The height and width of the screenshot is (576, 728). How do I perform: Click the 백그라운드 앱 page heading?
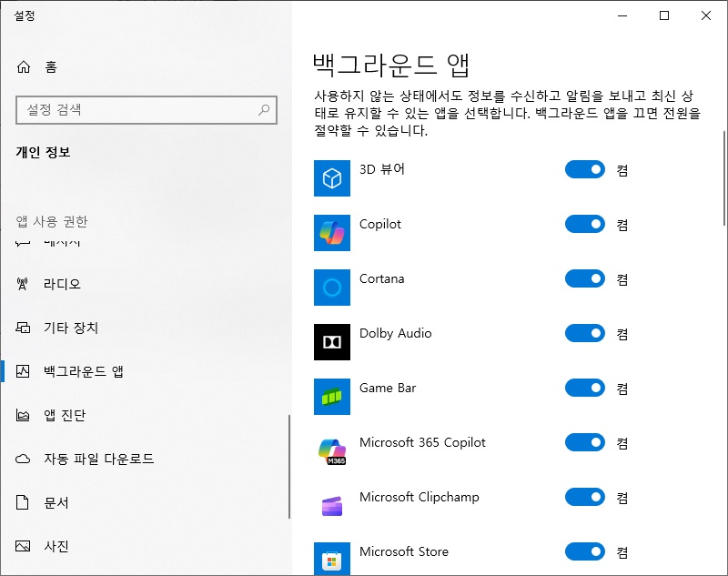(391, 65)
